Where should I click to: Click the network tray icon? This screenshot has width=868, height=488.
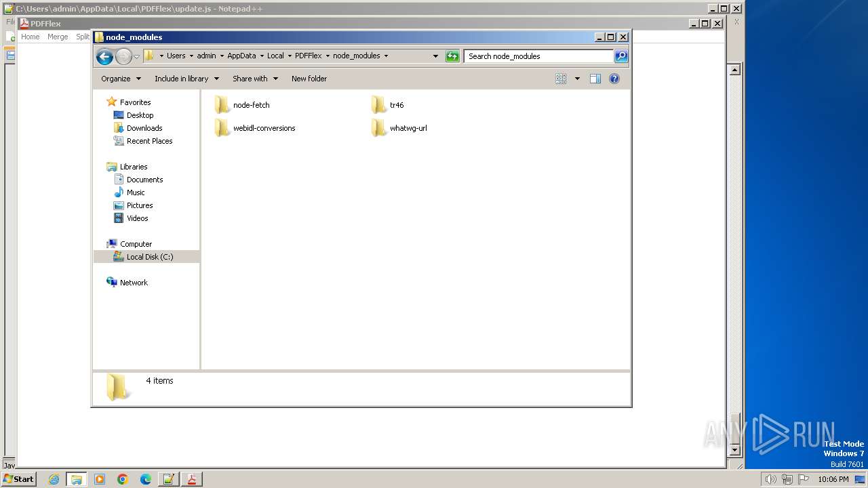[787, 479]
